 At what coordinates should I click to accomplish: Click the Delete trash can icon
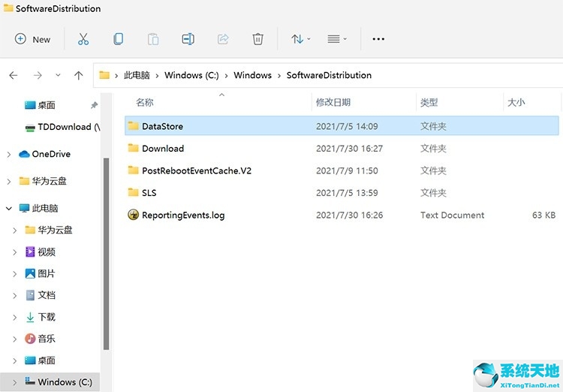click(x=257, y=39)
